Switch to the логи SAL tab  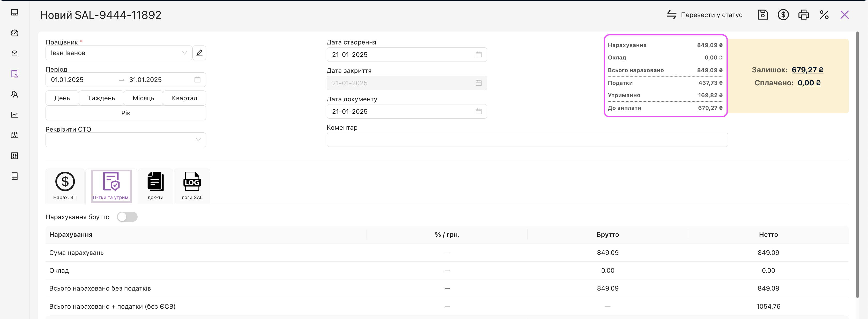[x=192, y=186]
